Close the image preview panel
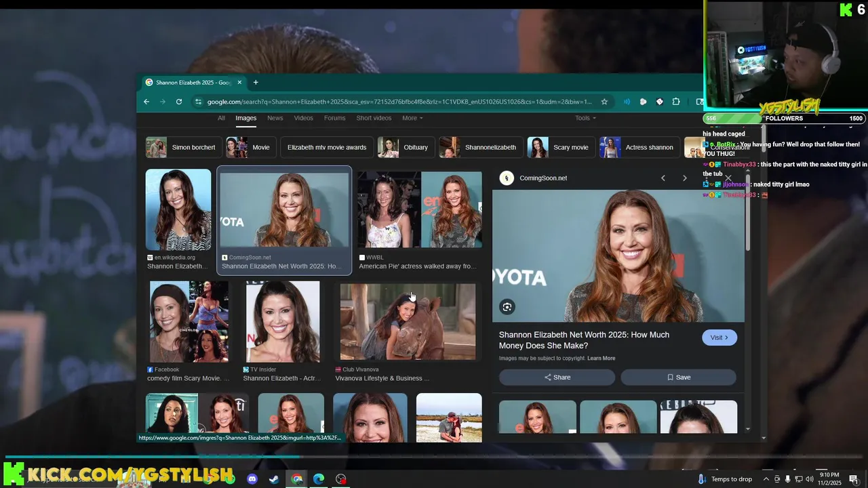The image size is (868, 488). [728, 179]
